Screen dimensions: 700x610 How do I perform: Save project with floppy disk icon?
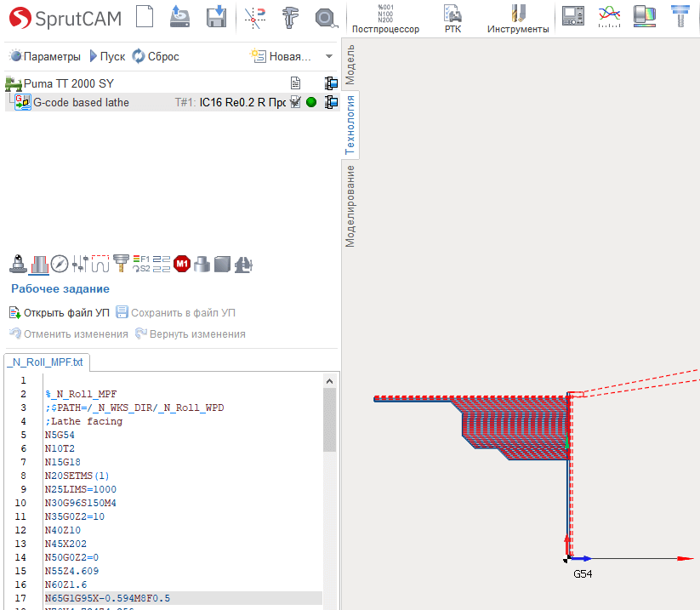click(x=216, y=17)
